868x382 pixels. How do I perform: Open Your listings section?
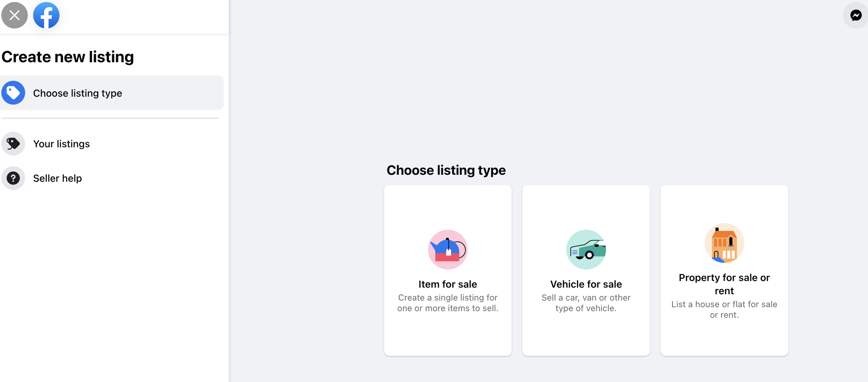(x=61, y=143)
